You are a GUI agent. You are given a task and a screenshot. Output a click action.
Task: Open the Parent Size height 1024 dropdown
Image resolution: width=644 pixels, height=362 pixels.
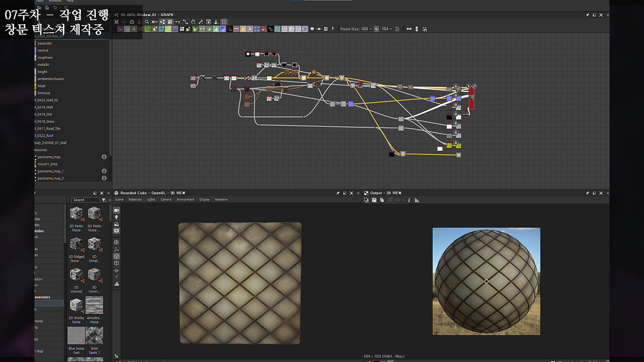point(387,29)
